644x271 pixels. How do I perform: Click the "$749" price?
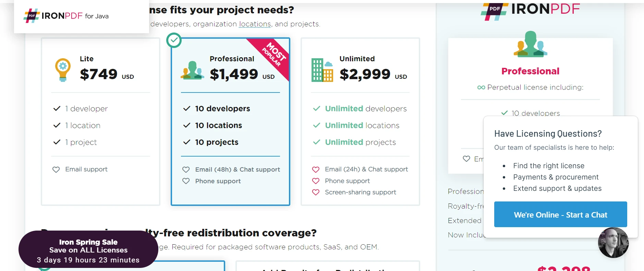pos(99,74)
